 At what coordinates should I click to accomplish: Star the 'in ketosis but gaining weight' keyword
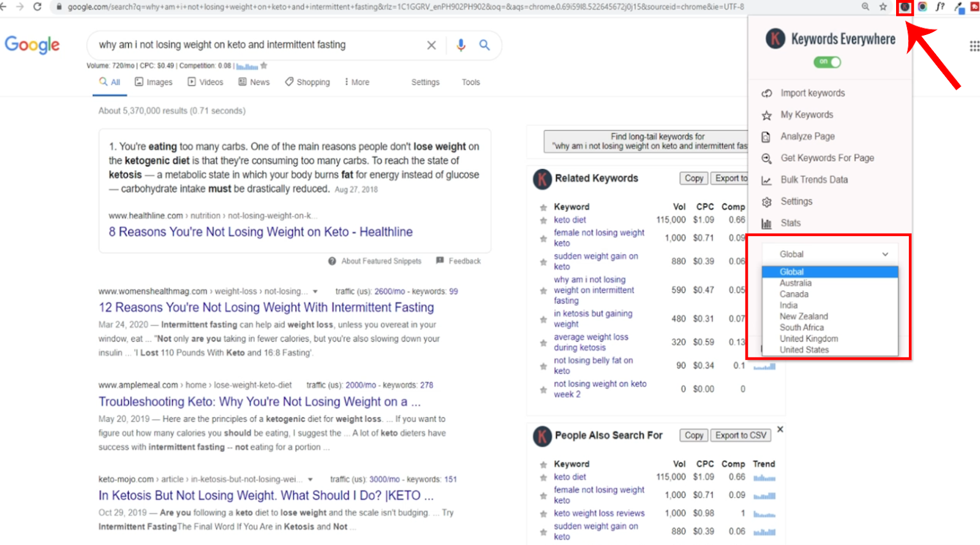tap(543, 319)
